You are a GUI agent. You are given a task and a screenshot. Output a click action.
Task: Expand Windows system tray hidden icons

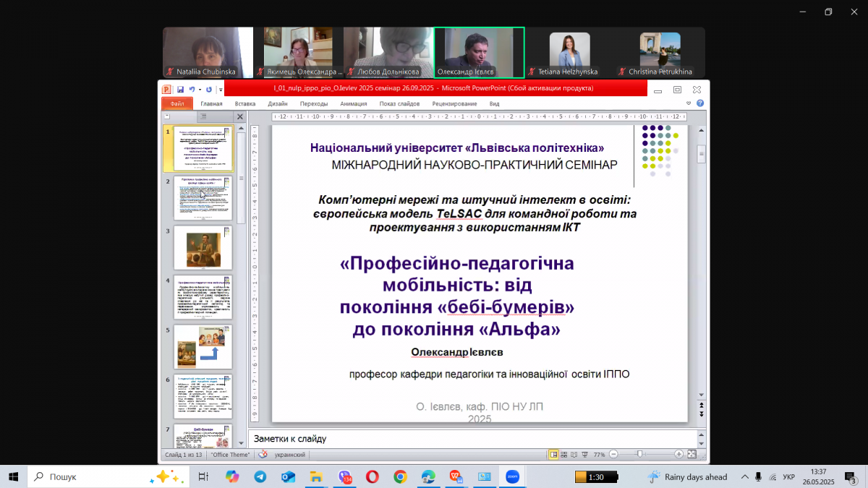click(x=744, y=477)
